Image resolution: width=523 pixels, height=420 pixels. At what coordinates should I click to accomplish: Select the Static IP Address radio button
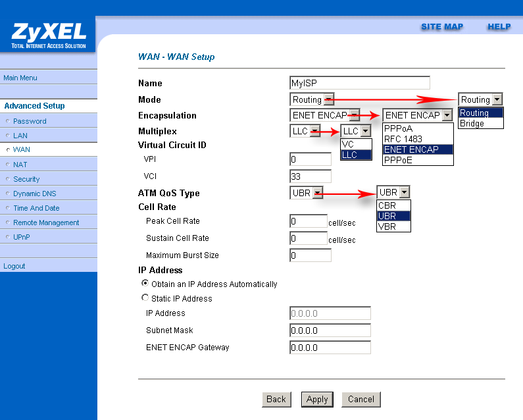click(145, 298)
